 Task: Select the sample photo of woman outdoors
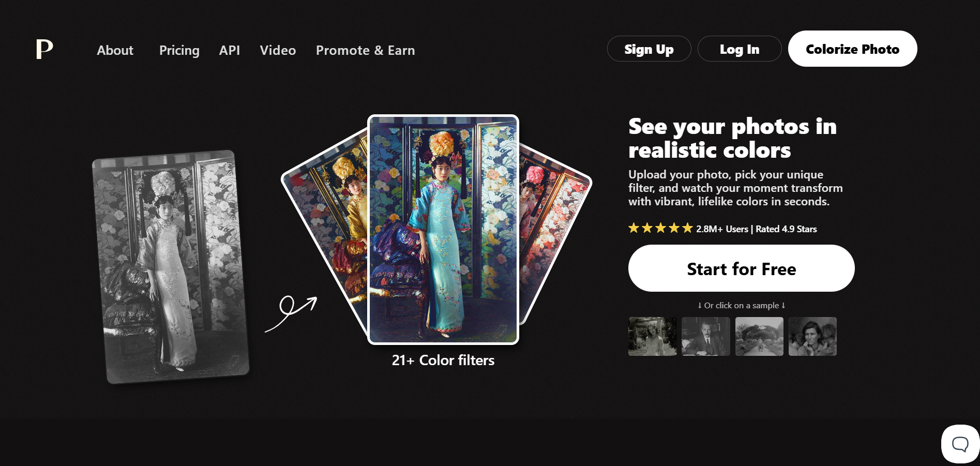(652, 336)
